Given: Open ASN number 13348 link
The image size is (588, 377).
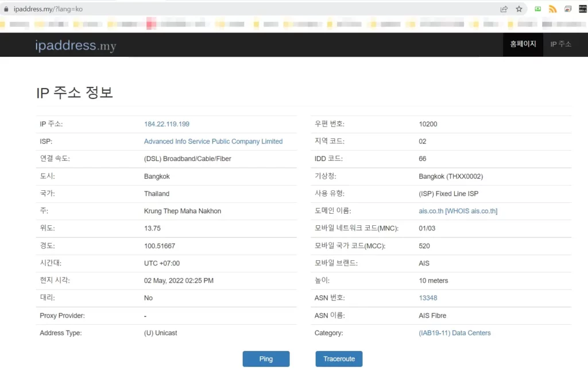Looking at the screenshot, I should [x=428, y=298].
